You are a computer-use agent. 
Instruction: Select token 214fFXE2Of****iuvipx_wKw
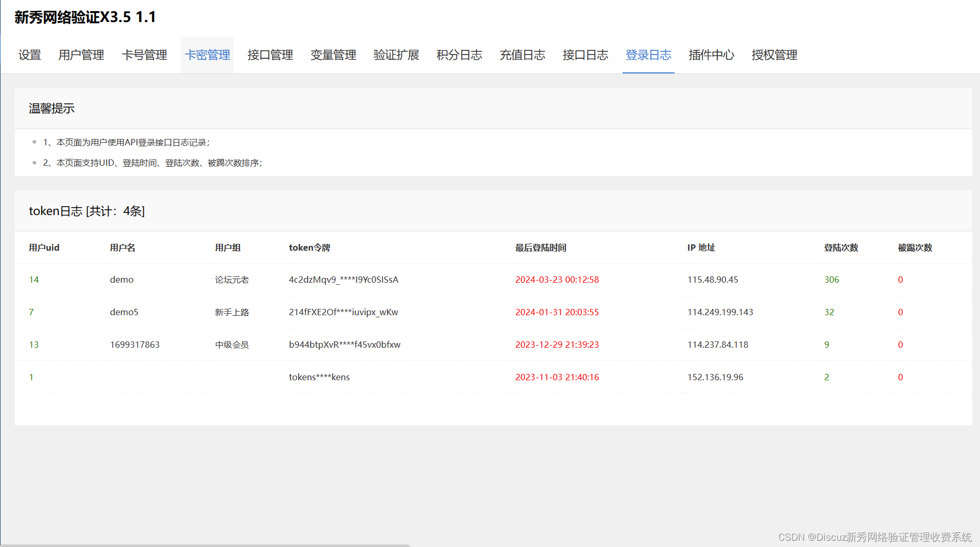point(344,312)
